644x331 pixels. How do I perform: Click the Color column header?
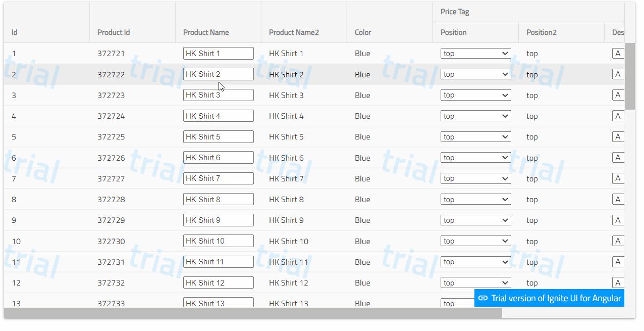coord(362,32)
